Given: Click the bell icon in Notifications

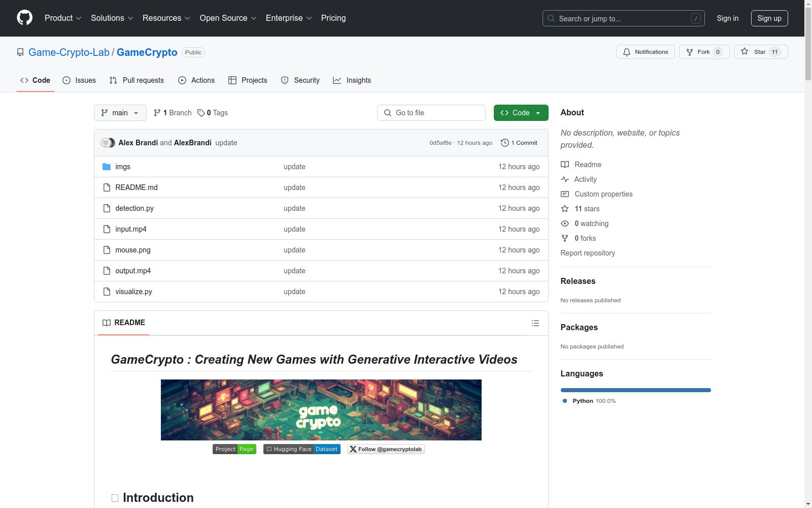Looking at the screenshot, I should tap(627, 52).
